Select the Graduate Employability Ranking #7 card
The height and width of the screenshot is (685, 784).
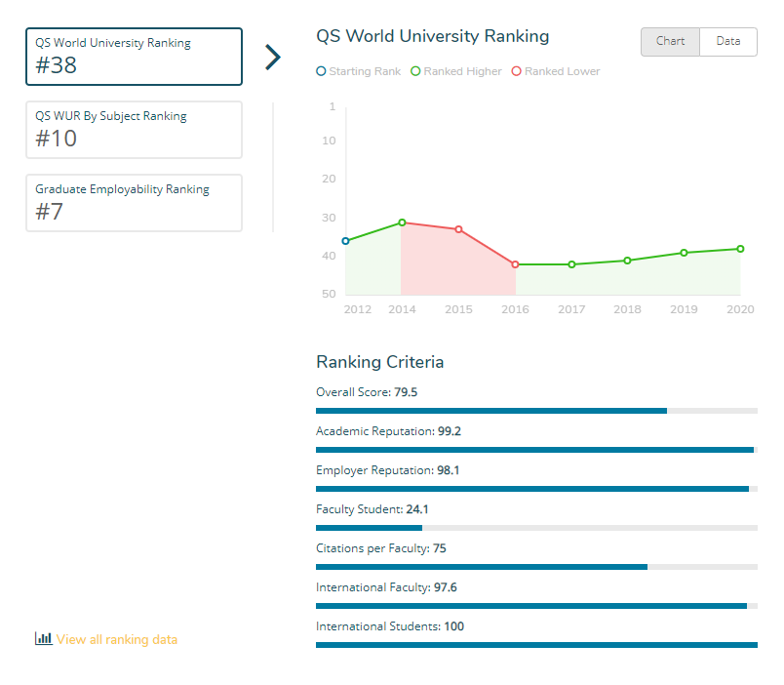134,203
